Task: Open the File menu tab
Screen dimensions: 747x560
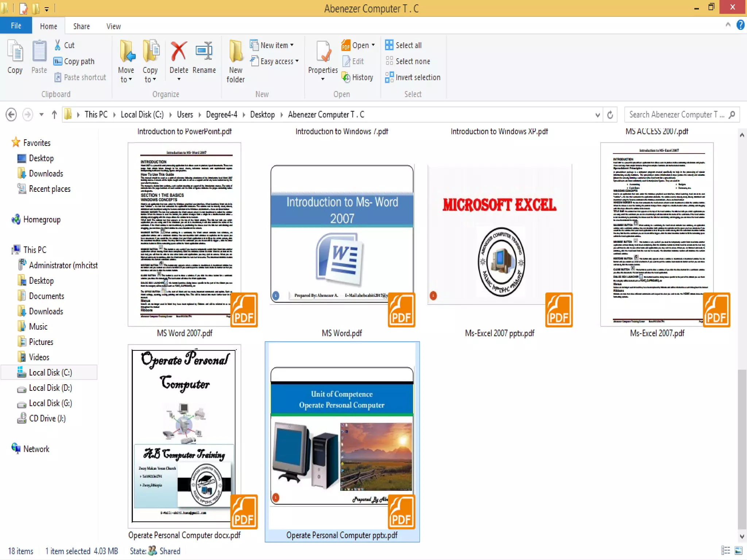Action: tap(16, 26)
